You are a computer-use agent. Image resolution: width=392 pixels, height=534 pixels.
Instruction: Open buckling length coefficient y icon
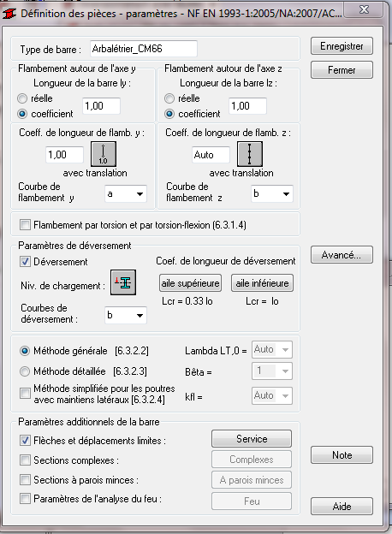[104, 154]
